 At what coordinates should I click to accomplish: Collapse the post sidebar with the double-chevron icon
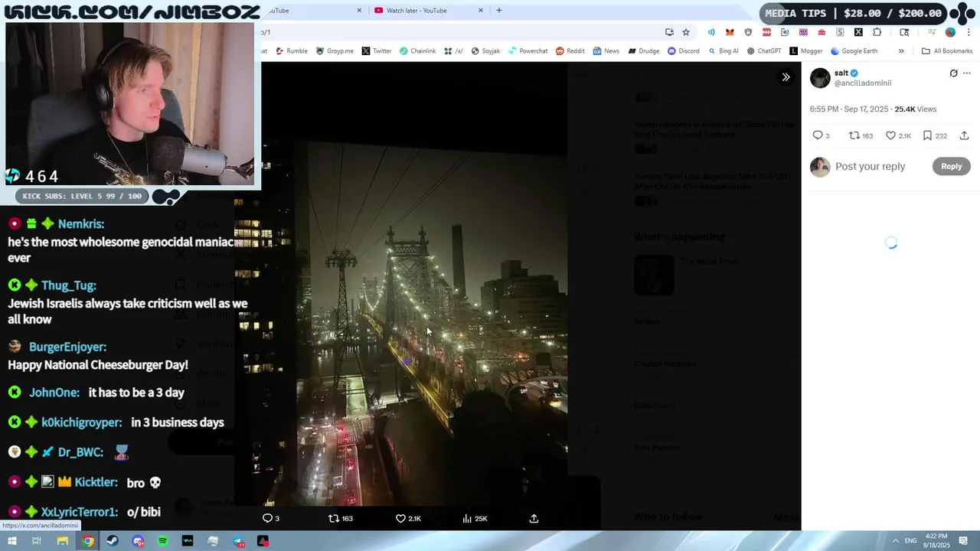pos(786,77)
